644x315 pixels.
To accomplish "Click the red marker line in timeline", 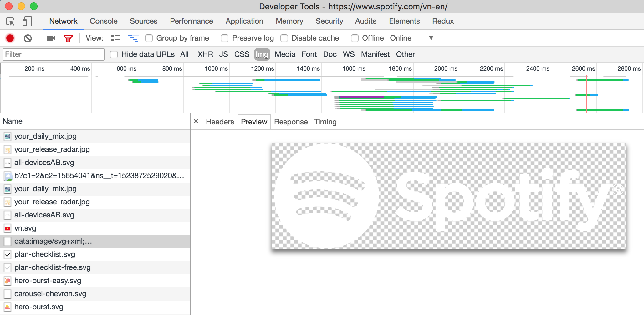I will [x=586, y=94].
